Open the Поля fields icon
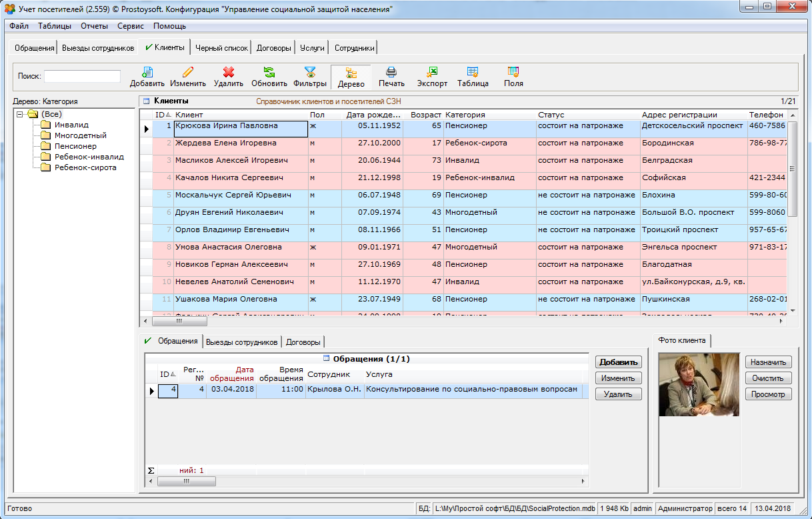The height and width of the screenshot is (519, 812). coord(513,72)
